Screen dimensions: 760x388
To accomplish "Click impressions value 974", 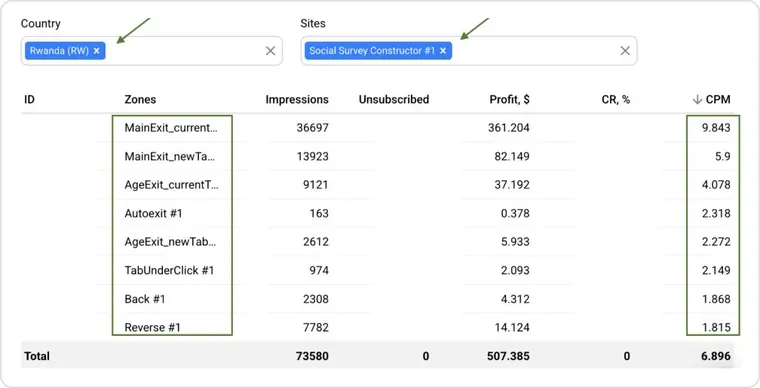I will (x=319, y=270).
